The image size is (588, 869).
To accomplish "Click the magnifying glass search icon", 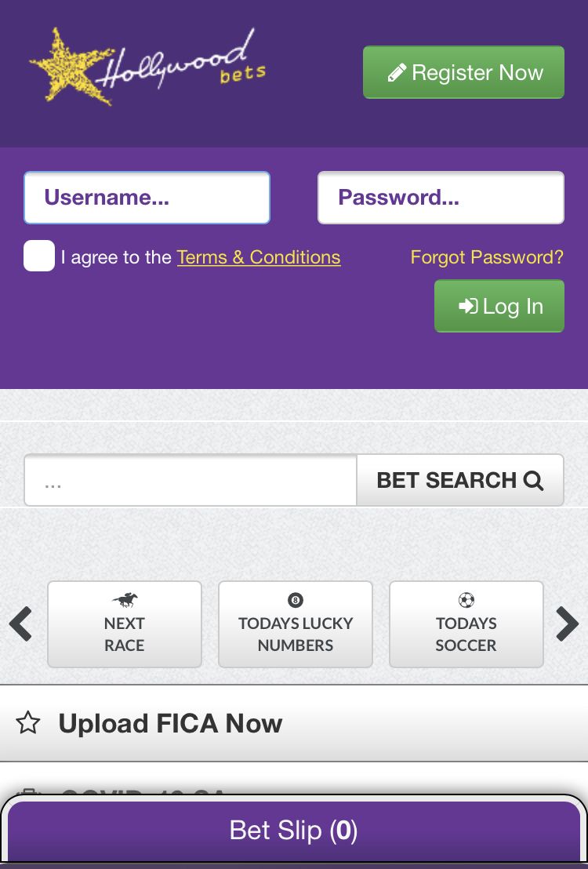I will 534,481.
